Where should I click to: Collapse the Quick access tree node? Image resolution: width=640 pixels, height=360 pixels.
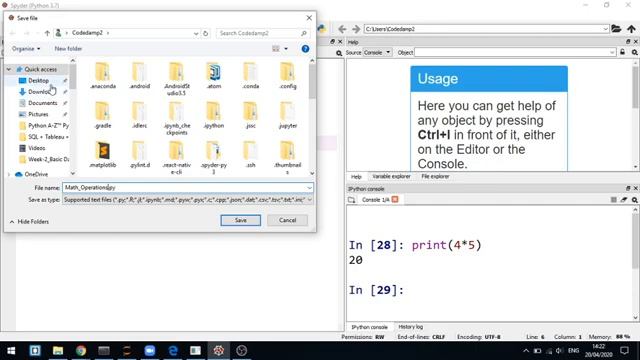(9, 69)
